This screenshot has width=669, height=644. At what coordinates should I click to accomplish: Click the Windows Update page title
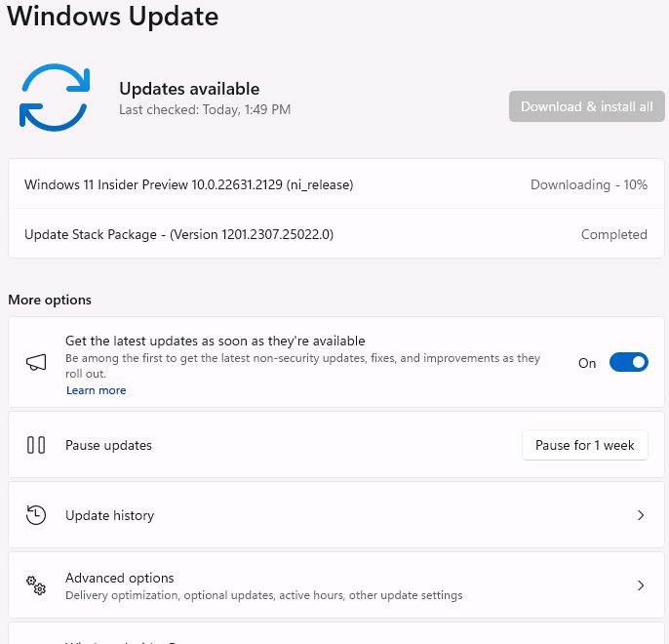pos(113,17)
